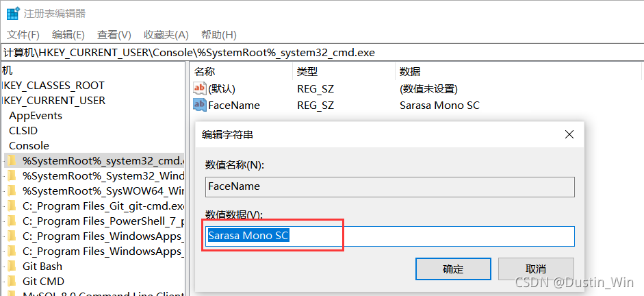Click folder icon of C:_Program Files_Git_git-cmd.exe key
Viewport: 644px width, 296px height.
point(12,206)
